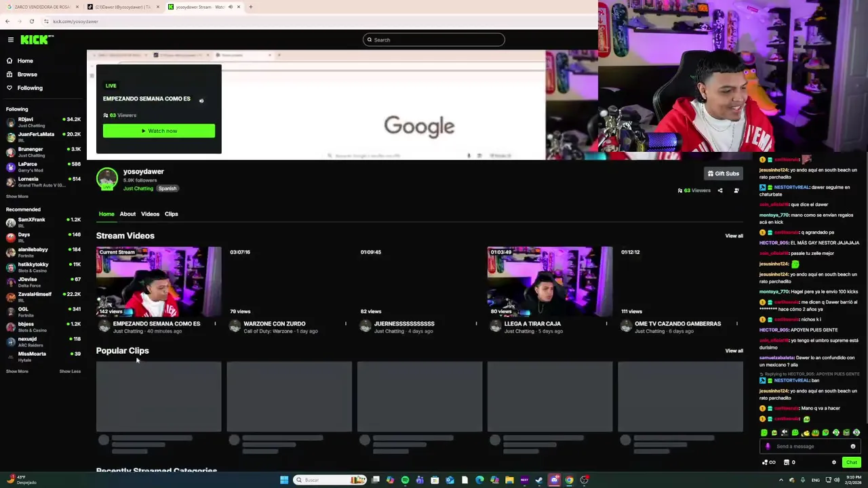
Task: Collapse Recommended list with Show Less
Action: 70,371
